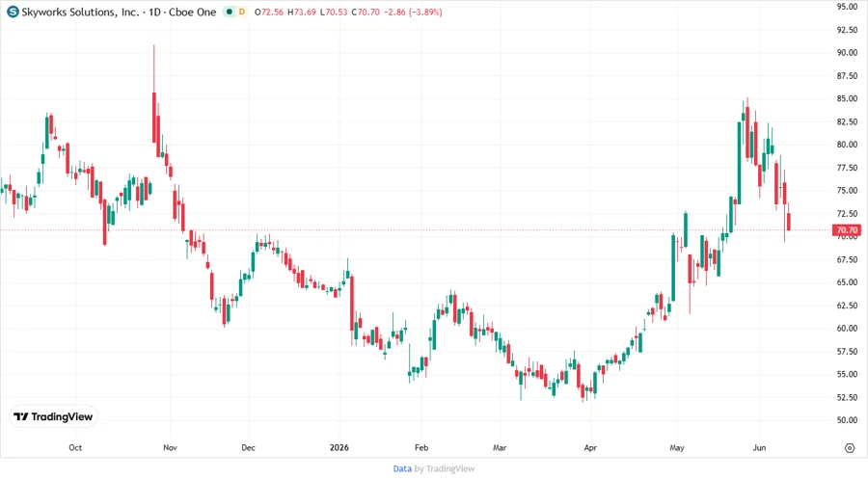Viewport: 868px width, 480px height.
Task: Click the 2026 label on time axis
Action: [339, 447]
